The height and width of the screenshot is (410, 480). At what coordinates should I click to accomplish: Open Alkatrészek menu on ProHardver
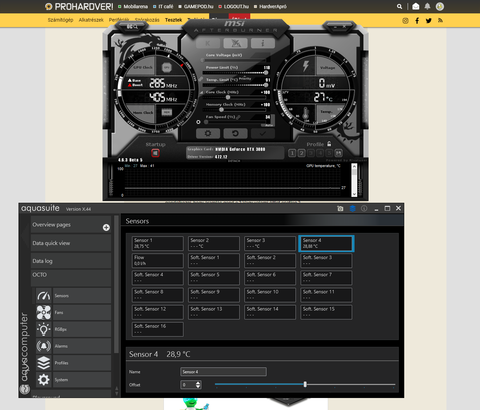point(91,20)
